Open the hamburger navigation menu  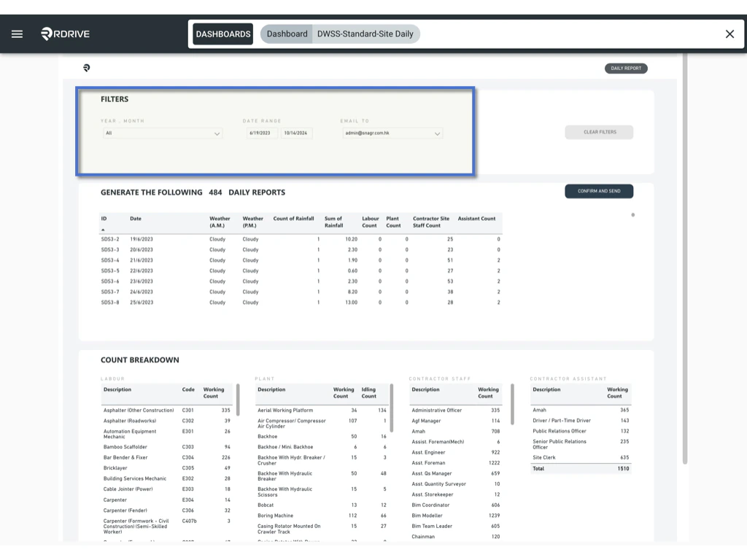coord(17,34)
